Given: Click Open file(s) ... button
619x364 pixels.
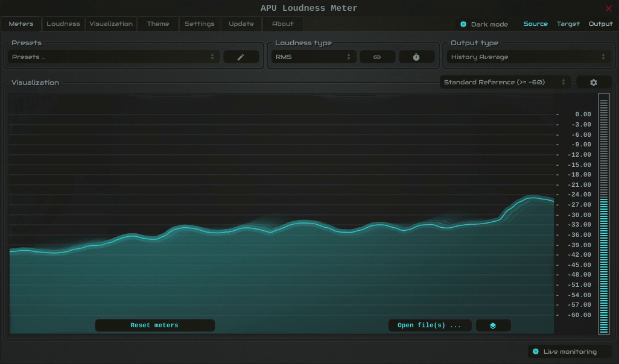Looking at the screenshot, I should 430,325.
